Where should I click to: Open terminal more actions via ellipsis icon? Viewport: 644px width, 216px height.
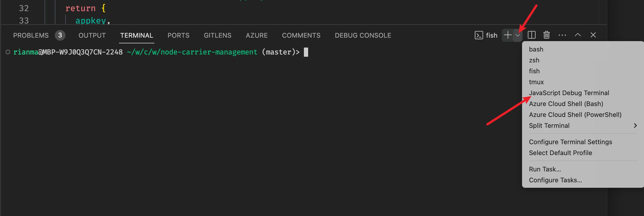coord(562,35)
